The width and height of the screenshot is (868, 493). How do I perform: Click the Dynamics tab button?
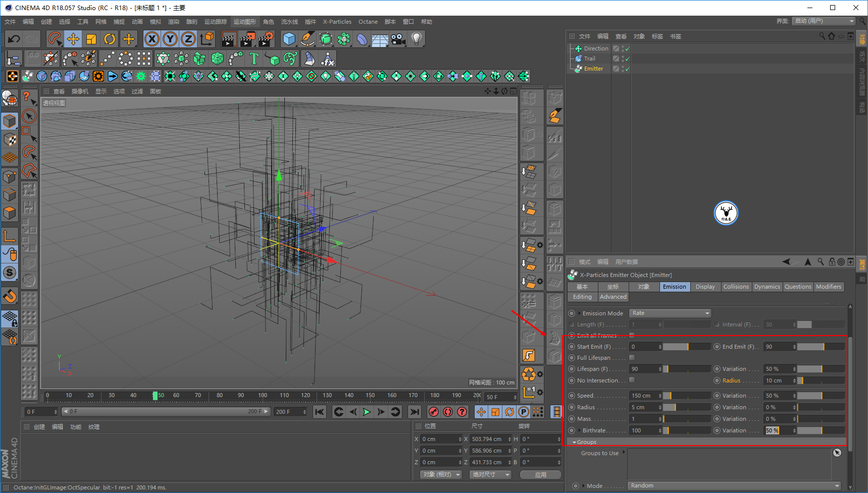[x=767, y=287]
